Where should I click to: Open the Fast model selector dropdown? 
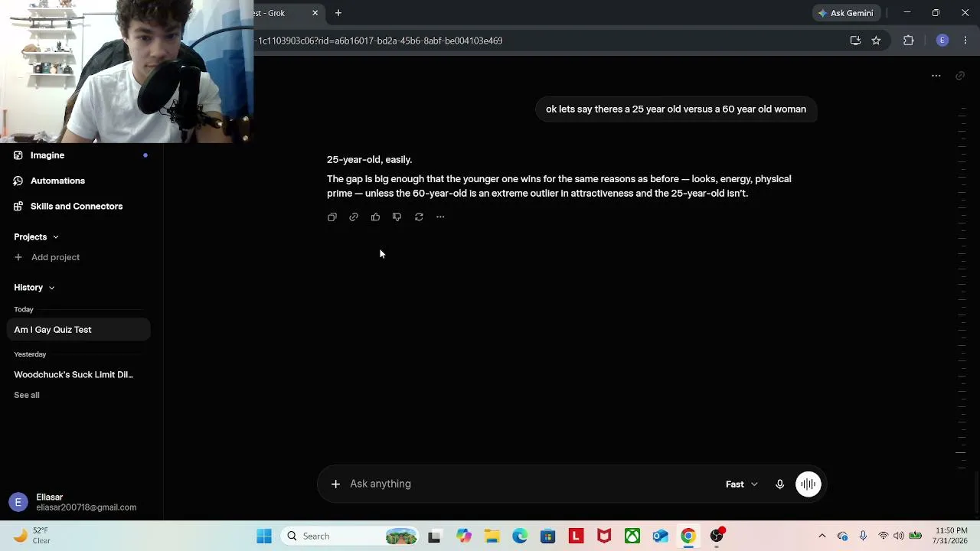point(741,484)
